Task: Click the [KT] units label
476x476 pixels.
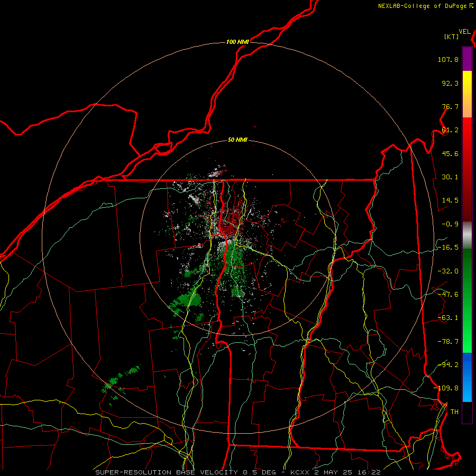Action: coord(451,36)
